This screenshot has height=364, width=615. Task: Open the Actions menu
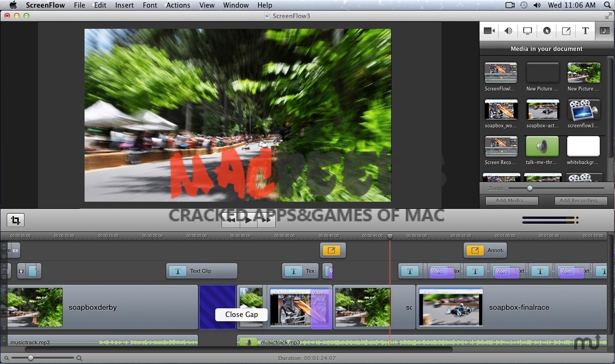click(x=178, y=5)
